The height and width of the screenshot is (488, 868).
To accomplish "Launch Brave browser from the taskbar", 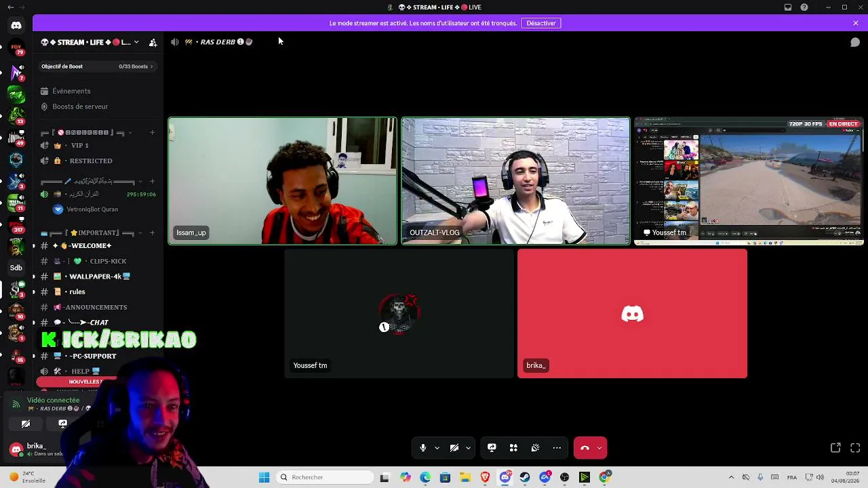I will point(485,477).
